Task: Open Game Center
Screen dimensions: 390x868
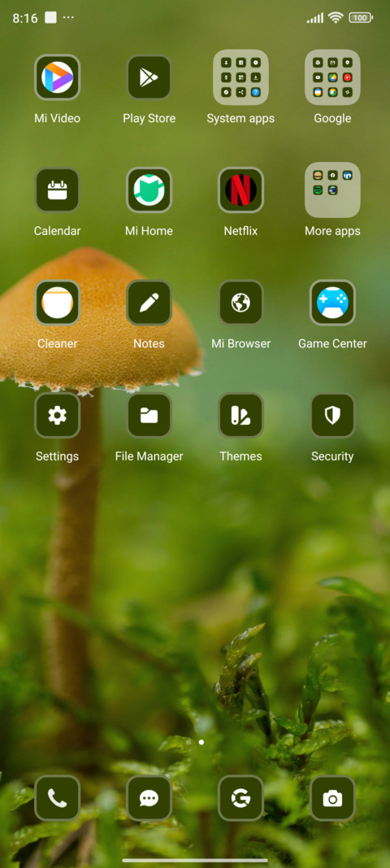Action: (x=332, y=303)
